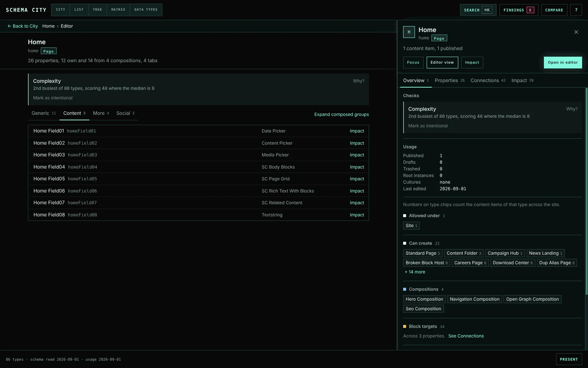Screen dimensions: 588x368
Task: Go back via Back to City link
Action: pos(23,26)
